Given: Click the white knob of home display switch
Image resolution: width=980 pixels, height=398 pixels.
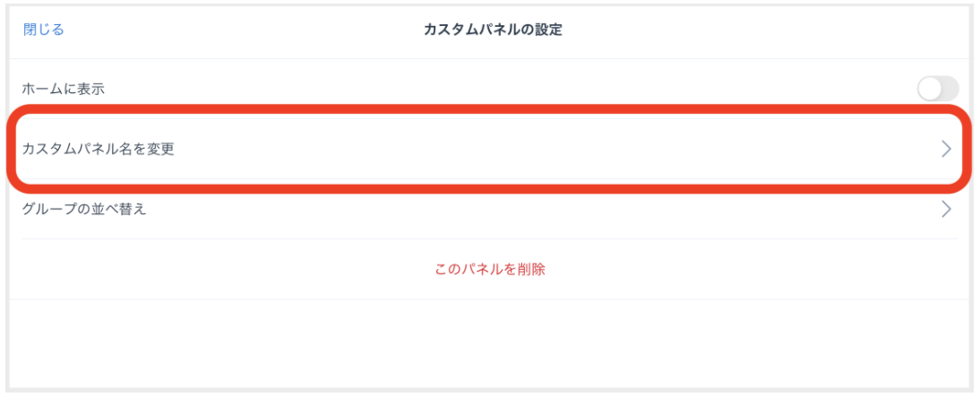Looking at the screenshot, I should pyautogui.click(x=929, y=89).
